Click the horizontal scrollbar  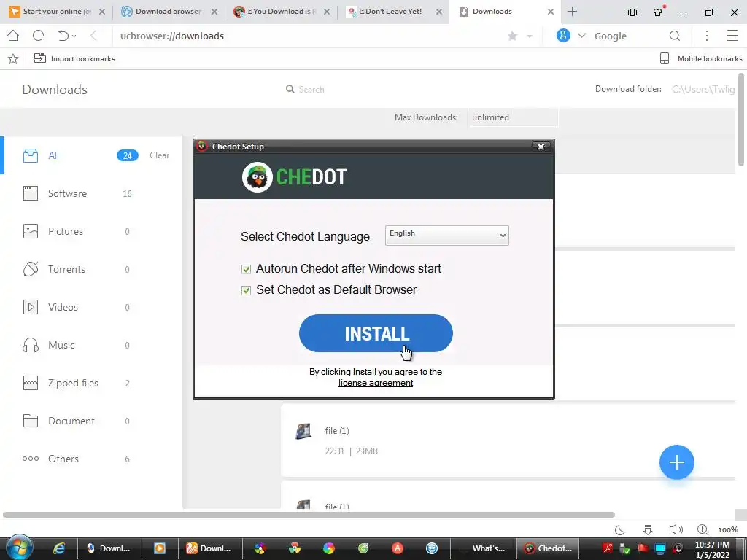click(309, 515)
